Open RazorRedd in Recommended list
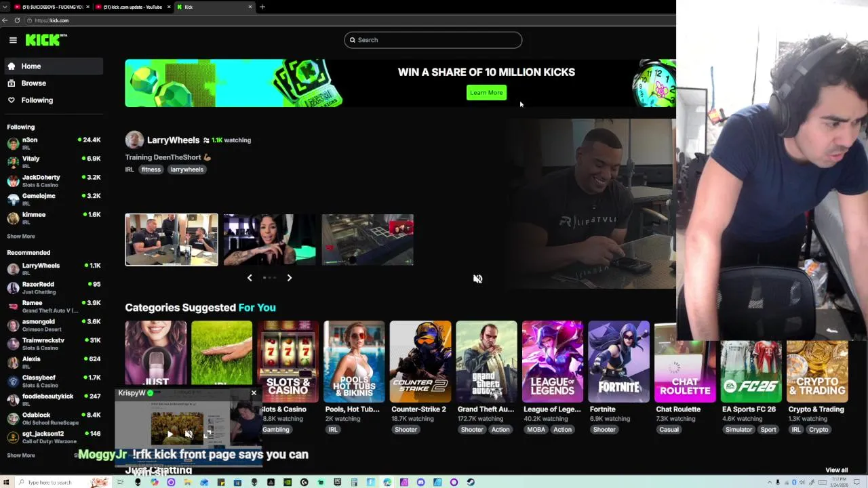Image resolution: width=868 pixels, height=488 pixels. pyautogui.click(x=54, y=287)
